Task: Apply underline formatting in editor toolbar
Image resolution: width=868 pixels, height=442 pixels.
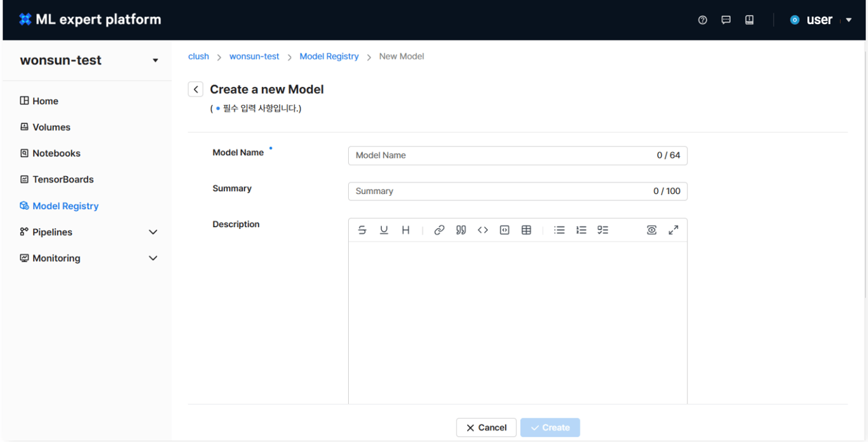Action: [x=384, y=230]
